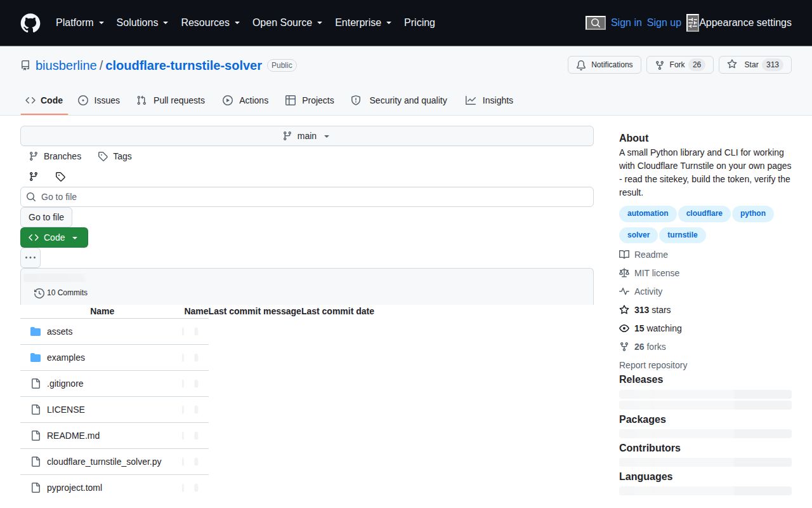812x508 pixels.
Task: Open the .gitignore file
Action: pyautogui.click(x=65, y=384)
